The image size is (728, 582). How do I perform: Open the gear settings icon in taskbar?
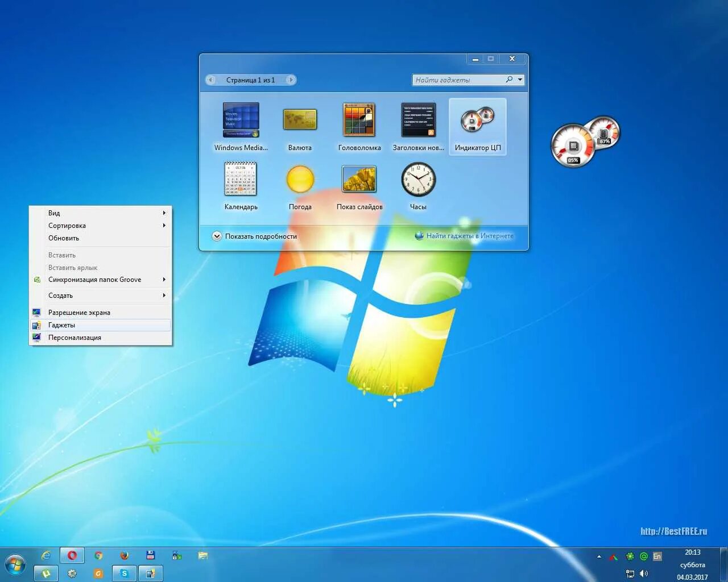[72, 573]
